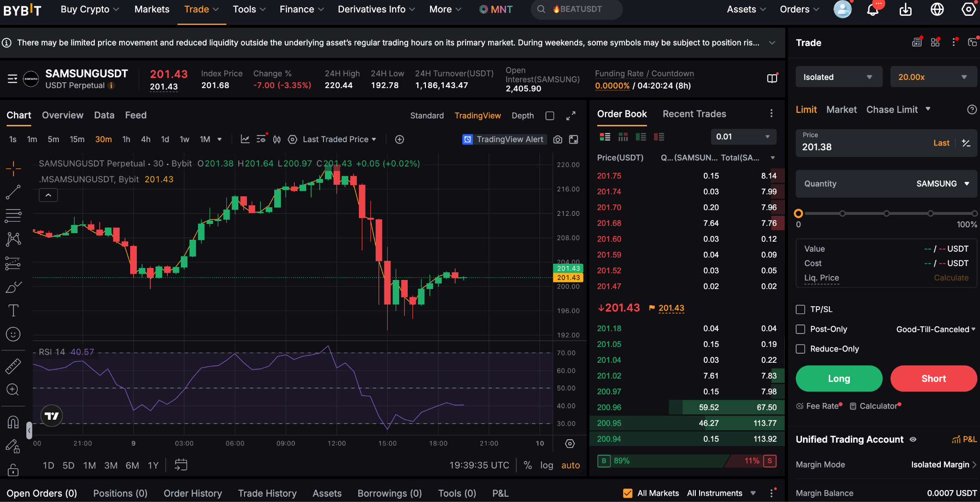The height and width of the screenshot is (502, 980).
Task: Select the ruler measure tool
Action: pyautogui.click(x=13, y=366)
